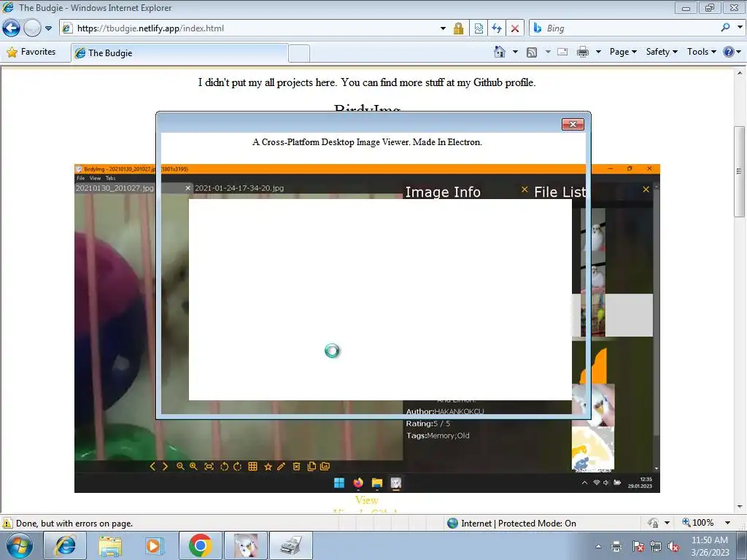Click the 100% zoom level button
Image resolution: width=747 pixels, height=560 pixels.
(698, 523)
